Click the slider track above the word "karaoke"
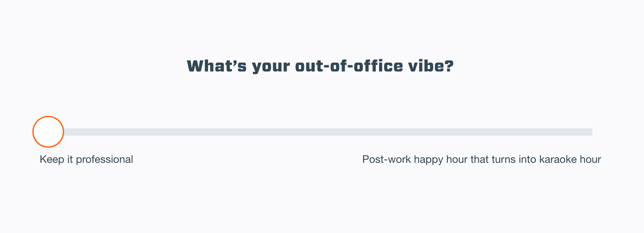 558,132
